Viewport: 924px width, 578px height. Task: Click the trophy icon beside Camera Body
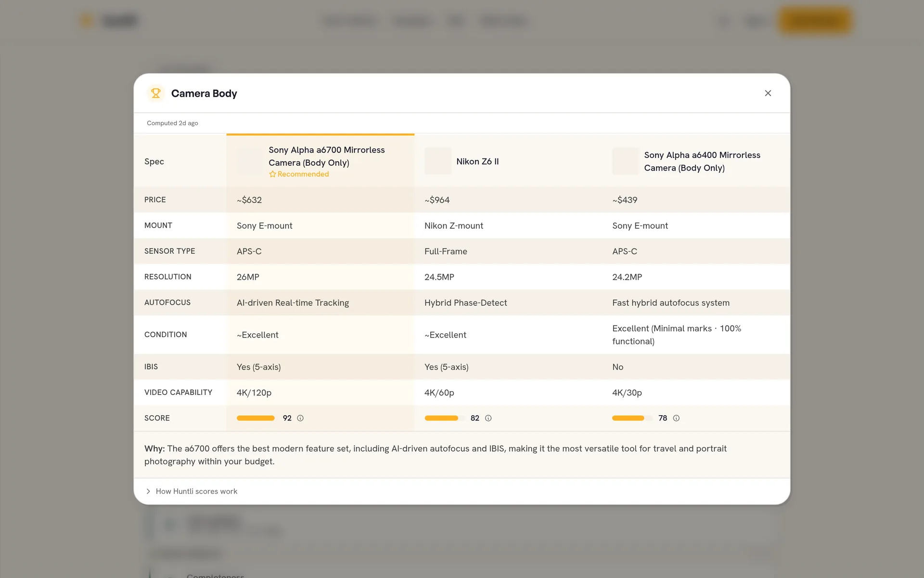(x=156, y=93)
